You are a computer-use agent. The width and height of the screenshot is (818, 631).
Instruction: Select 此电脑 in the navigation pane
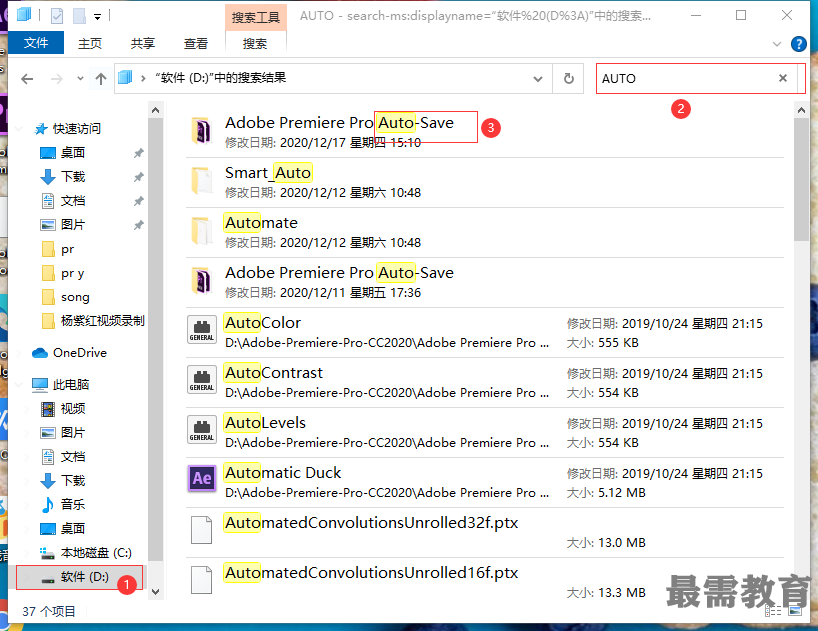pyautogui.click(x=70, y=385)
